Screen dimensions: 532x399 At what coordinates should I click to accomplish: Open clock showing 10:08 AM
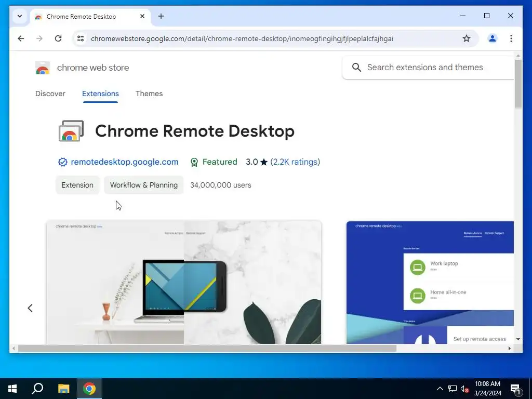[487, 389]
